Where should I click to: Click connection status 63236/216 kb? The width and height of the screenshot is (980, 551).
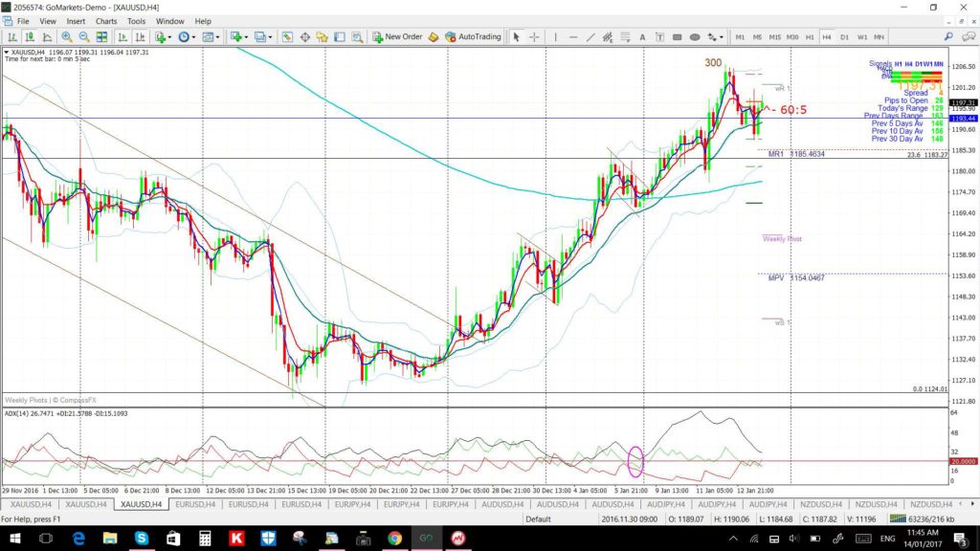tap(922, 519)
